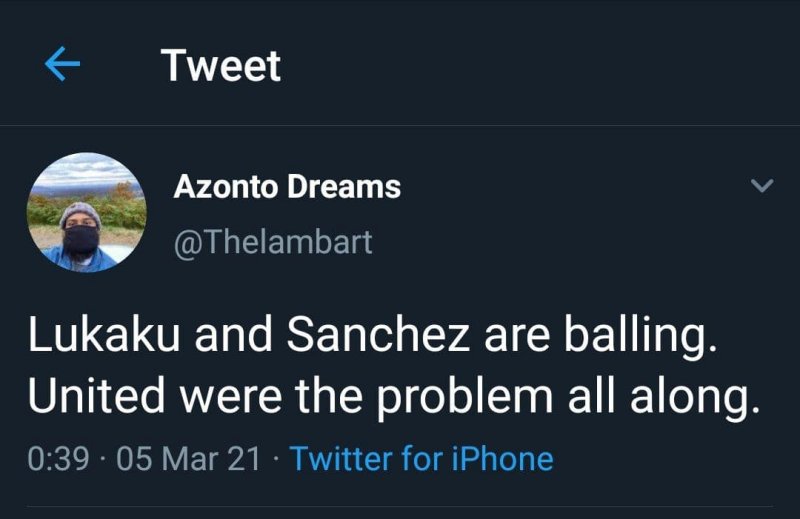Click the phrase all along in the tweet
Screen dimensions: 800x519
coord(663,398)
